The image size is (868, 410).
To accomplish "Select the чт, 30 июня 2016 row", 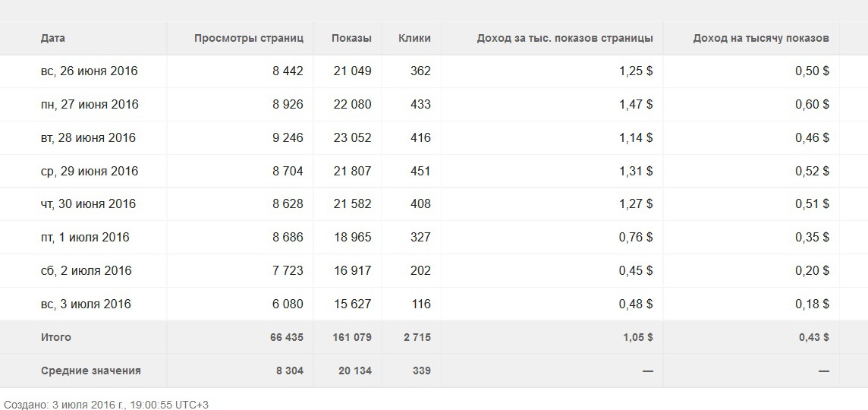I will [x=434, y=204].
